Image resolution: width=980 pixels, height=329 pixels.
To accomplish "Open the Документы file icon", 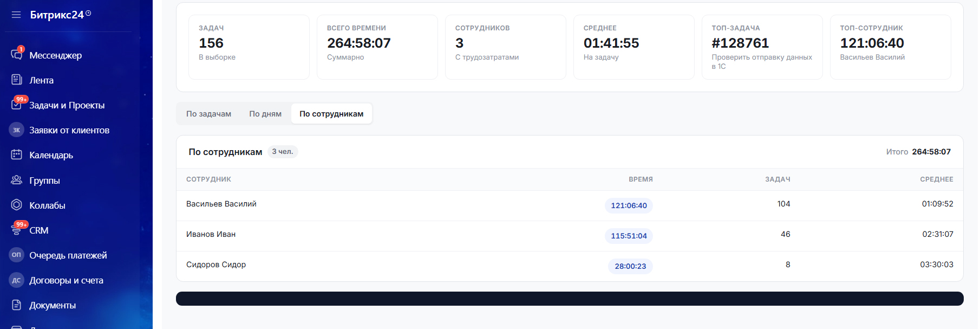I will [17, 305].
